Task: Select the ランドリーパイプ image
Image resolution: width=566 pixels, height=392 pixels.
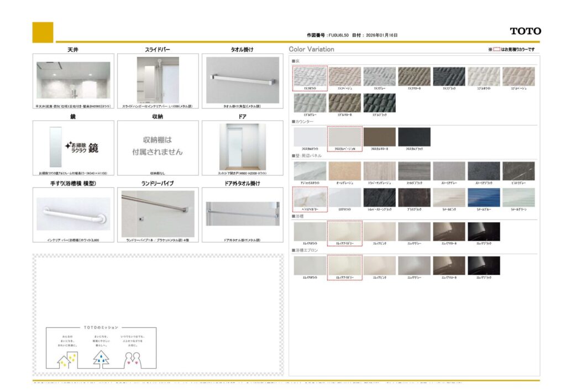Action: [x=158, y=213]
